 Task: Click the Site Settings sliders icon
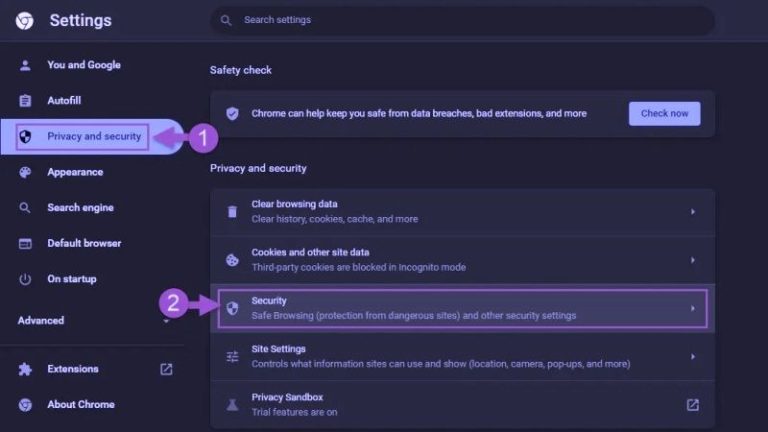(x=232, y=357)
